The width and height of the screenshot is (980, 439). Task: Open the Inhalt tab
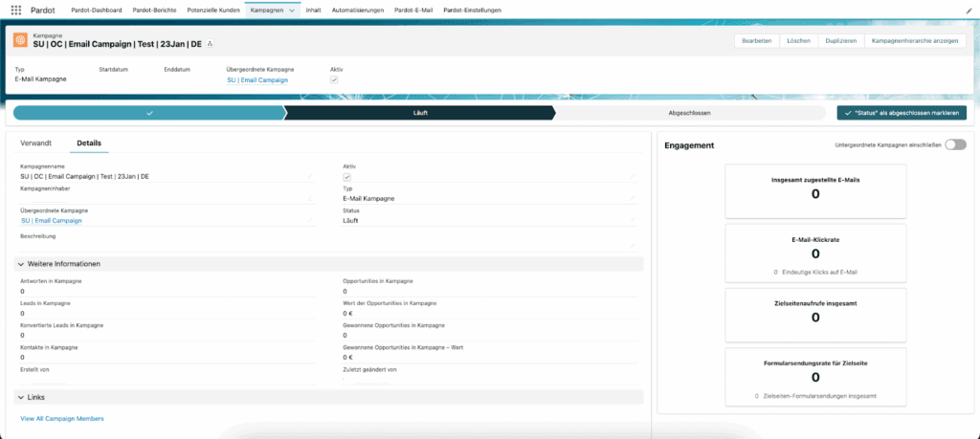[x=313, y=11]
